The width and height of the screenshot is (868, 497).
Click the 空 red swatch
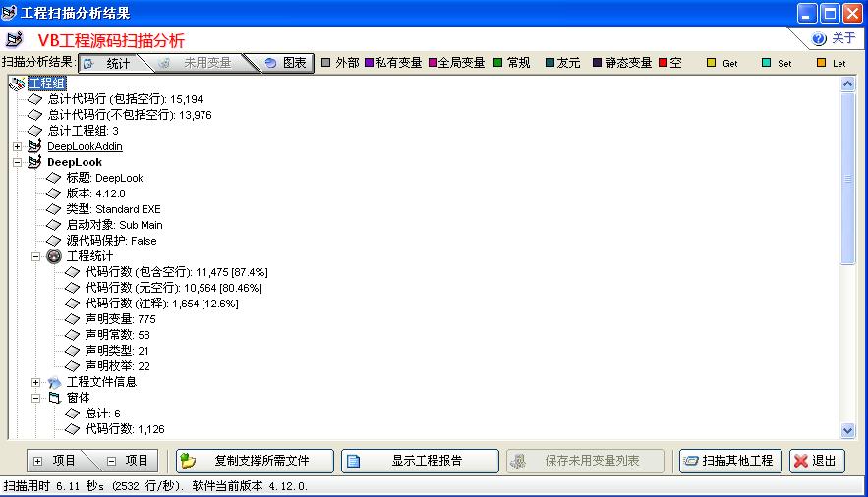[663, 63]
